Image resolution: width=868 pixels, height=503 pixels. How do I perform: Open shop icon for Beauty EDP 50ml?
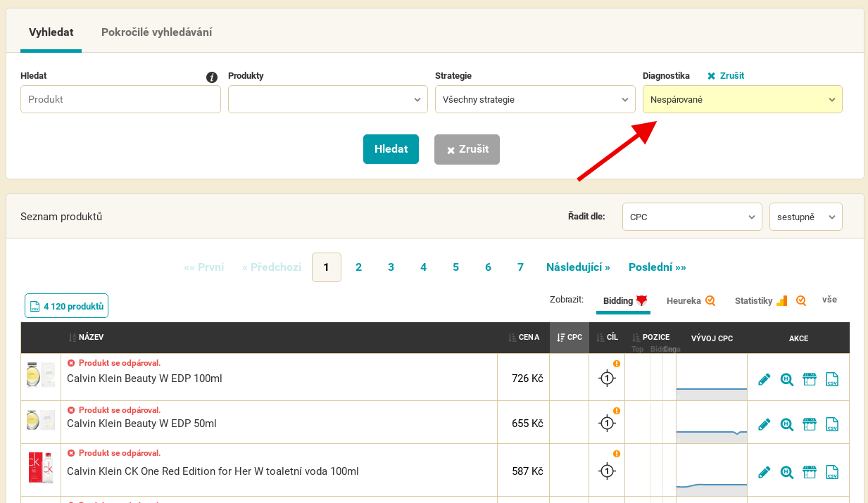(810, 425)
